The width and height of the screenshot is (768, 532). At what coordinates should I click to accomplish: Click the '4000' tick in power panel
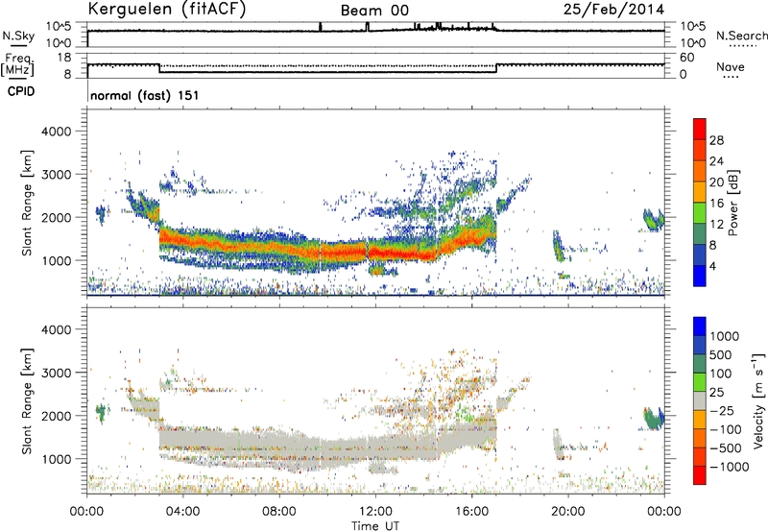click(56, 132)
